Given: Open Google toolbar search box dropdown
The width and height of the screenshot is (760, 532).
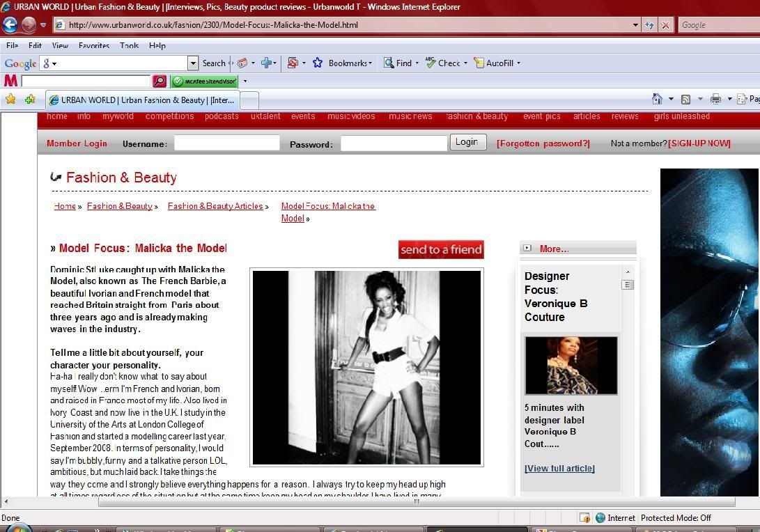Looking at the screenshot, I should click(x=193, y=63).
